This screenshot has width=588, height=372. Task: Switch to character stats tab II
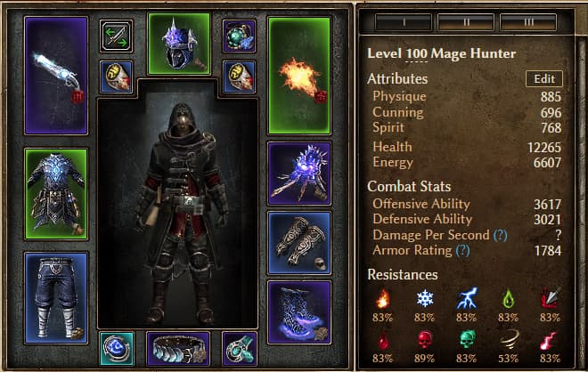point(466,22)
